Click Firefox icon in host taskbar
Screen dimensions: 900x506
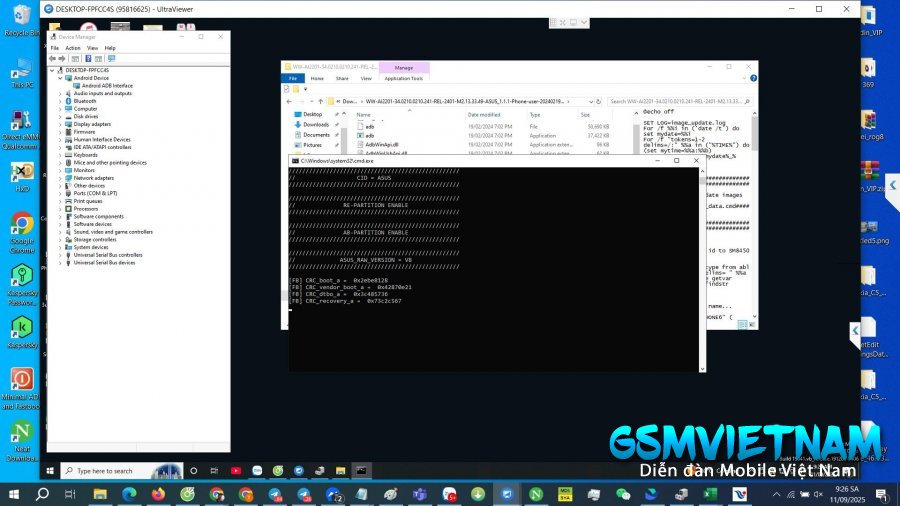pyautogui.click(x=158, y=494)
